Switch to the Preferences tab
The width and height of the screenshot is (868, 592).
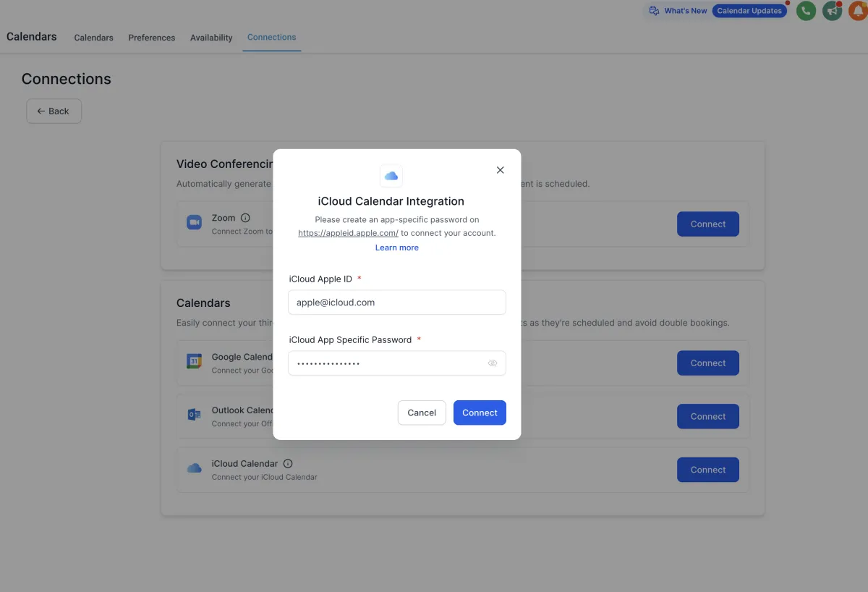(x=152, y=38)
